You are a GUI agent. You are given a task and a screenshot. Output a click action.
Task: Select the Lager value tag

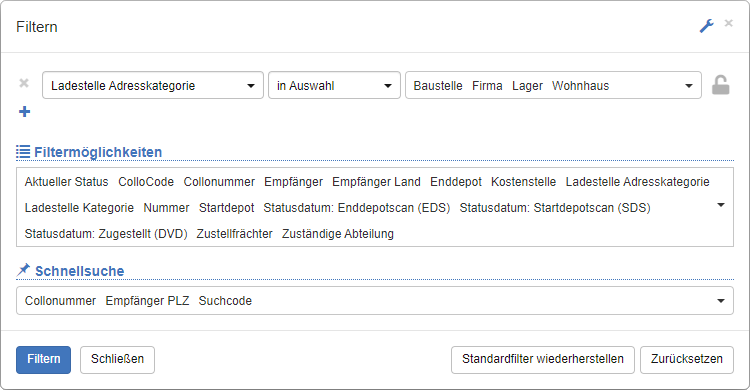pos(527,86)
